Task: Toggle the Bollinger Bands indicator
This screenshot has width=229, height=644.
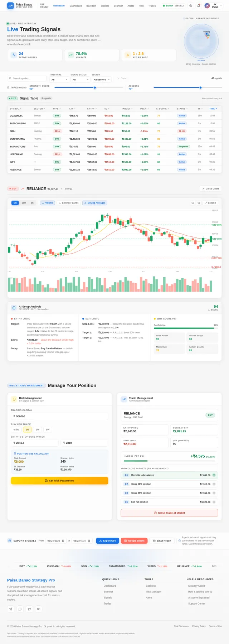Action: pos(69,203)
